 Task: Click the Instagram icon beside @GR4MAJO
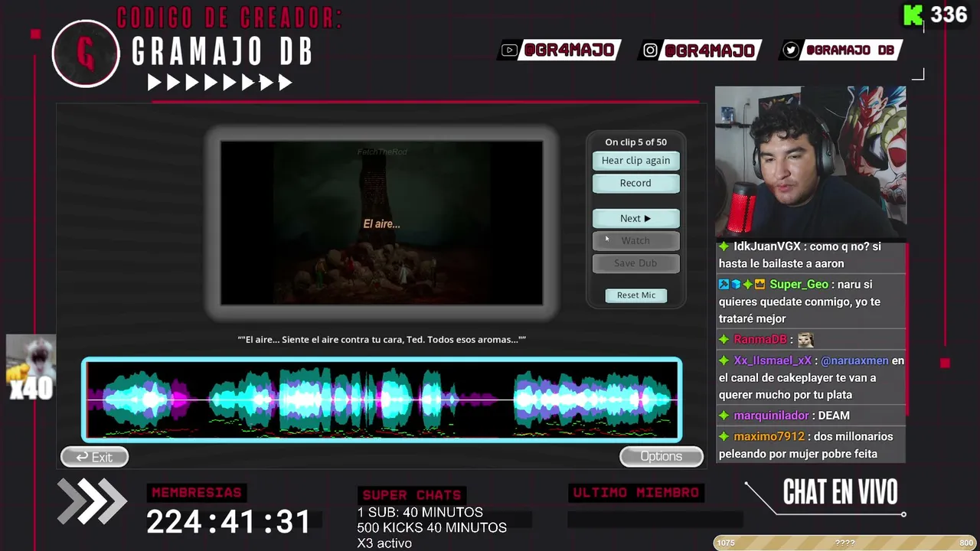650,51
